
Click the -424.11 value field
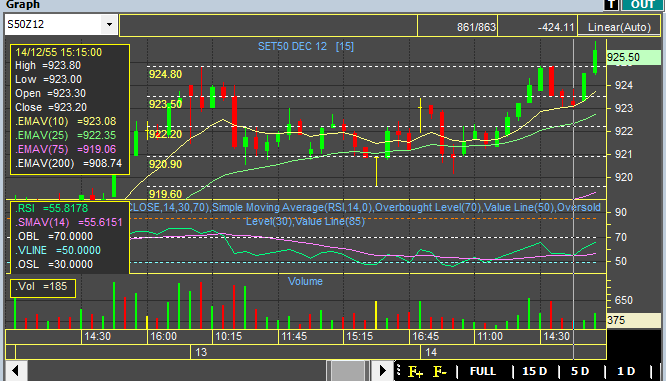tap(537, 27)
